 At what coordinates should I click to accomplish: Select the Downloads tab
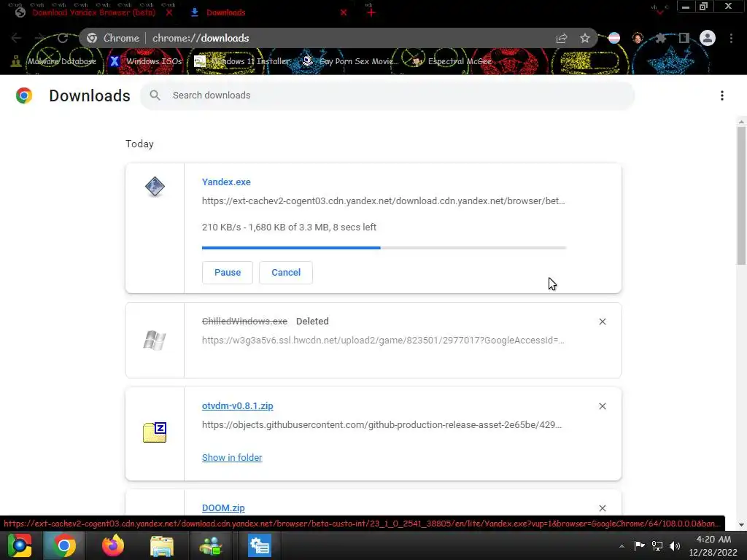coord(226,12)
